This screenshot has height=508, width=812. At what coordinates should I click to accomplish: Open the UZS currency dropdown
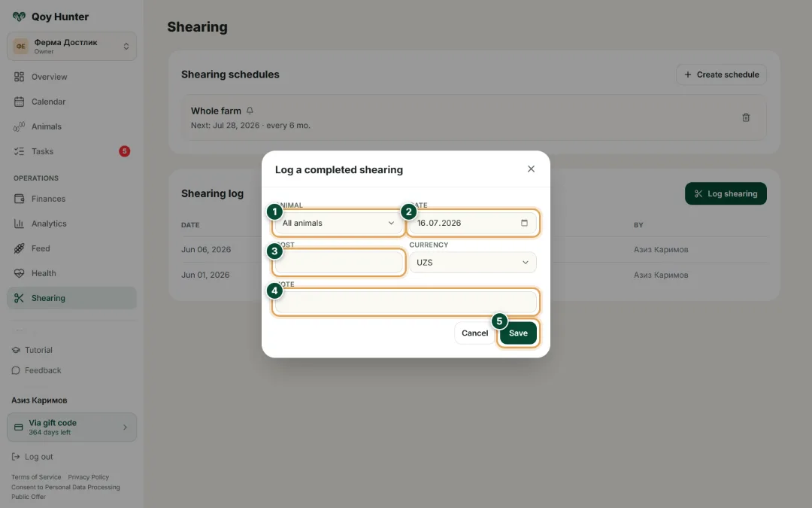point(472,263)
